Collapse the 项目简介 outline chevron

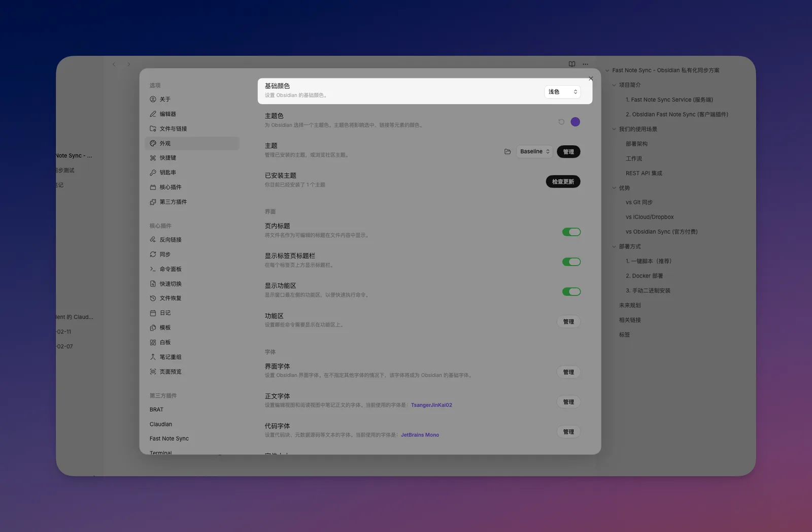point(614,85)
